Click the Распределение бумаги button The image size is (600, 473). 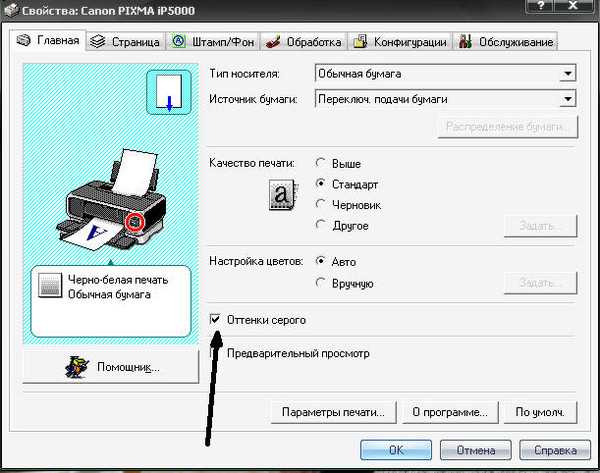(508, 127)
